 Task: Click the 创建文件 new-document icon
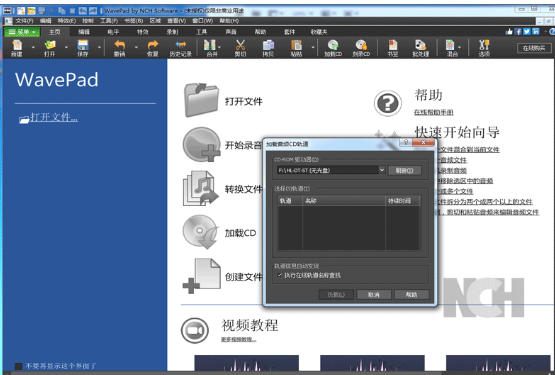click(x=202, y=276)
